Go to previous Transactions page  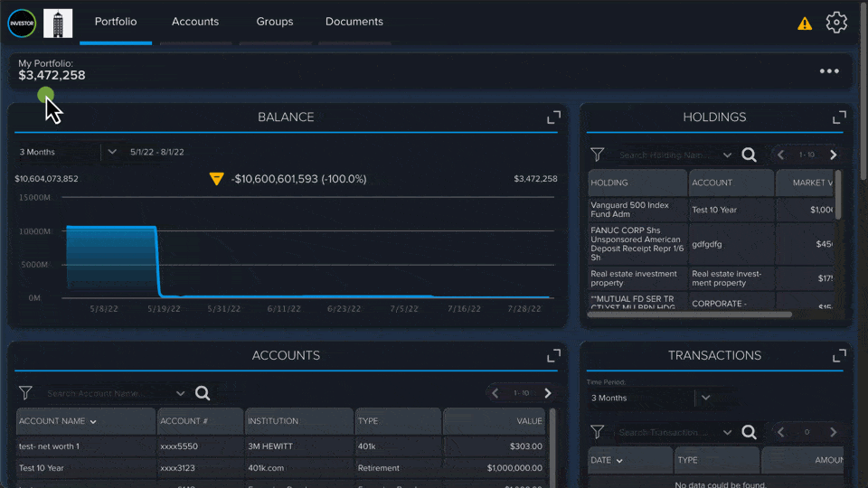780,432
